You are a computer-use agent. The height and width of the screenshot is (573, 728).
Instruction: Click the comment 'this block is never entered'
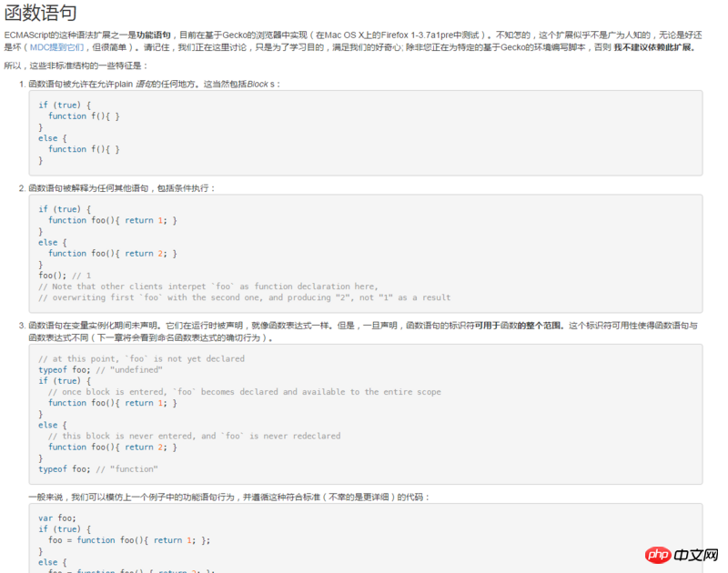click(x=194, y=436)
